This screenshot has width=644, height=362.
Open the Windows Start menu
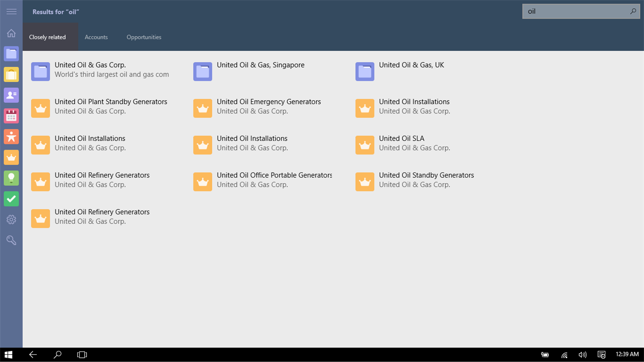click(x=8, y=354)
